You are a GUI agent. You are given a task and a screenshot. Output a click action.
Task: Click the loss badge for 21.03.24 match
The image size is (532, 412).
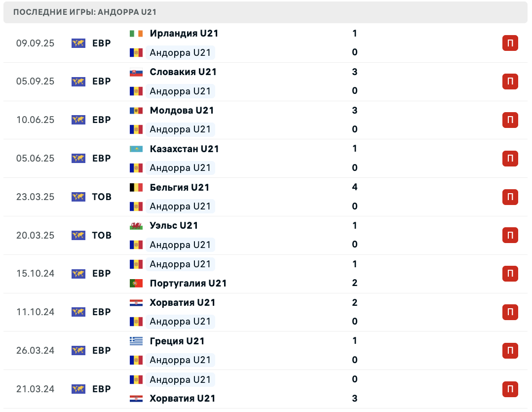point(510,389)
